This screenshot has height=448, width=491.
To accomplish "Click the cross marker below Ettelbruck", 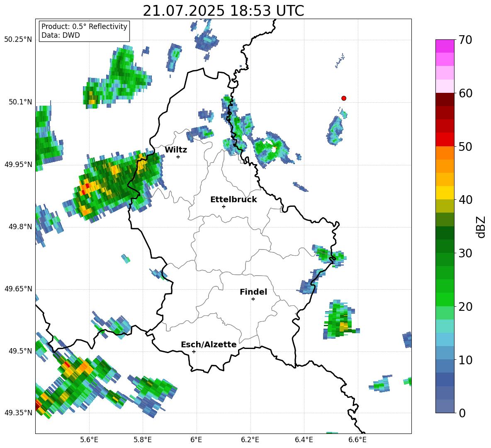I will (224, 206).
